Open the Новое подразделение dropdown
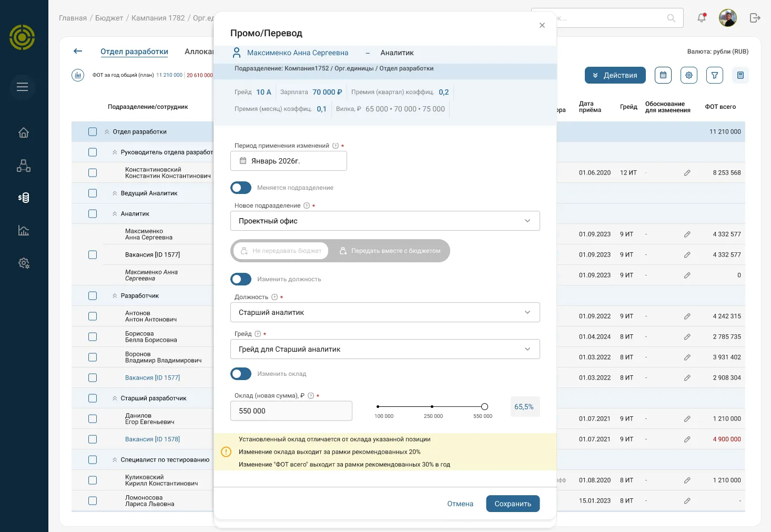This screenshot has width=771, height=532. pyautogui.click(x=385, y=221)
